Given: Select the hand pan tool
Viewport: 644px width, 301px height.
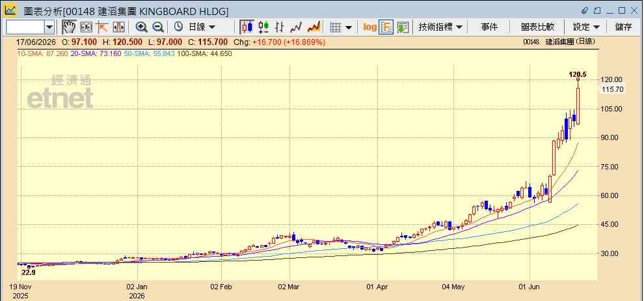Looking at the screenshot, I should tap(70, 27).
